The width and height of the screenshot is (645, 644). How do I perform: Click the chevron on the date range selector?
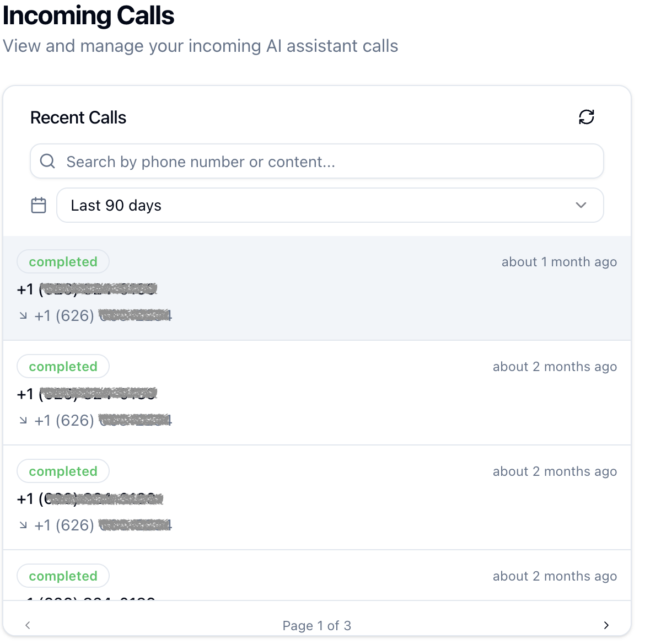(x=580, y=205)
